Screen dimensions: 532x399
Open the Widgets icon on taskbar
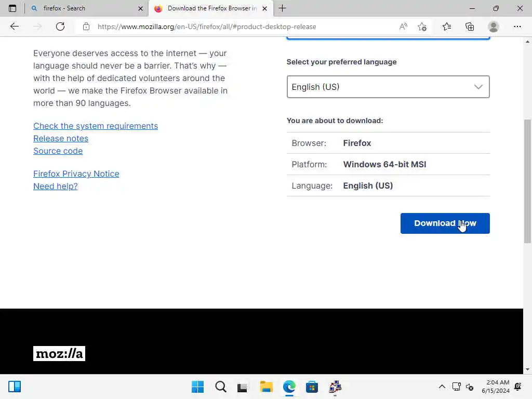coord(15,387)
